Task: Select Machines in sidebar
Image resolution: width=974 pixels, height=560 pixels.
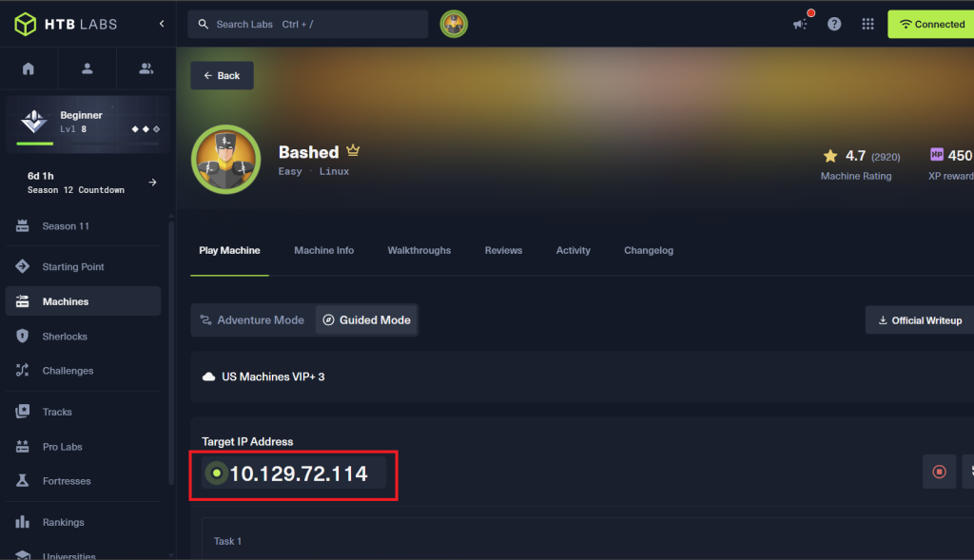Action: coord(84,301)
